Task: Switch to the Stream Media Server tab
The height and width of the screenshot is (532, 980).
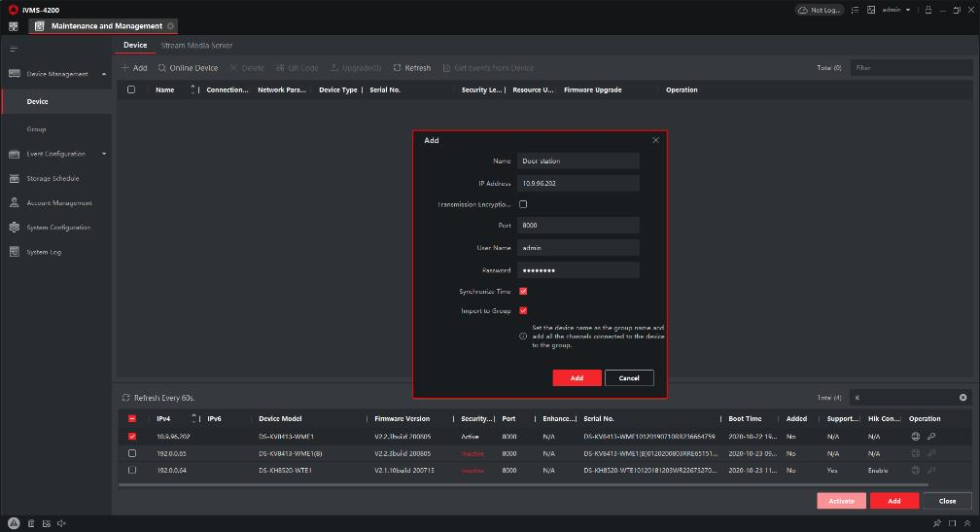Action: coord(196,46)
